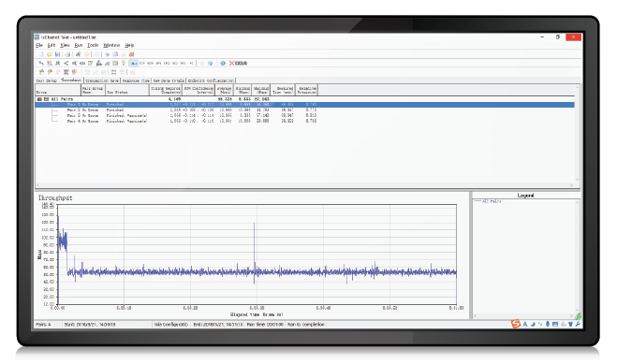Switch to the Raw Data Totals tab
Screen dimensions: 617x364
[x=169, y=80]
